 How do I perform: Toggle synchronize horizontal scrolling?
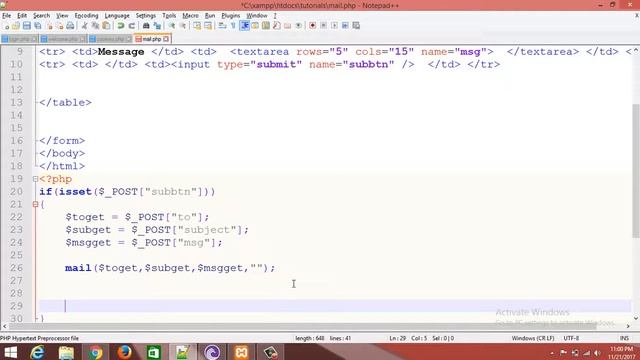click(x=208, y=26)
